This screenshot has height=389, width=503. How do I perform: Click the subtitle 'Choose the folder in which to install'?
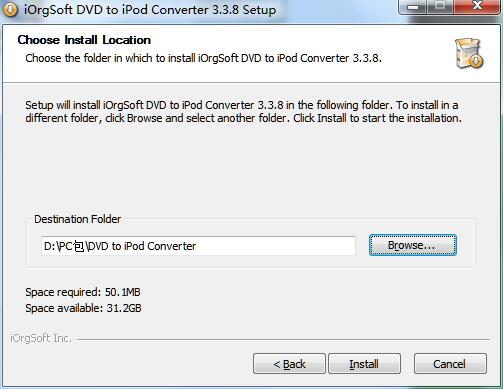click(x=203, y=58)
